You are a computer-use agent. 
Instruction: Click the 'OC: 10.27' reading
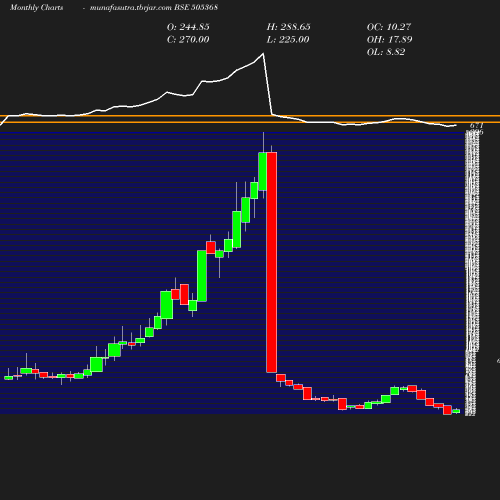389,27
